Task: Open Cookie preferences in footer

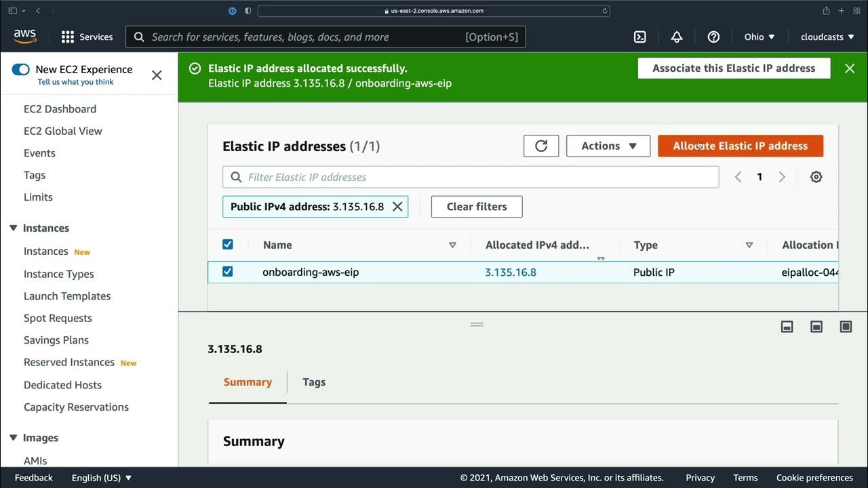Action: [814, 478]
